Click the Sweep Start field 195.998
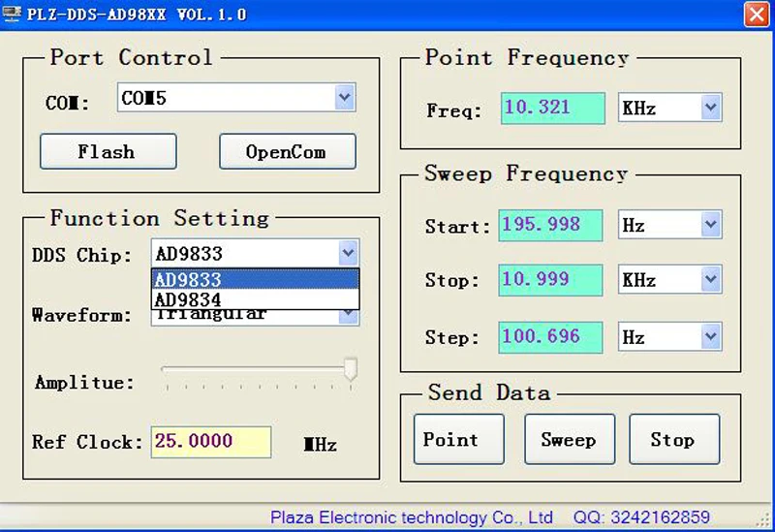This screenshot has height=532, width=775. pyautogui.click(x=550, y=225)
